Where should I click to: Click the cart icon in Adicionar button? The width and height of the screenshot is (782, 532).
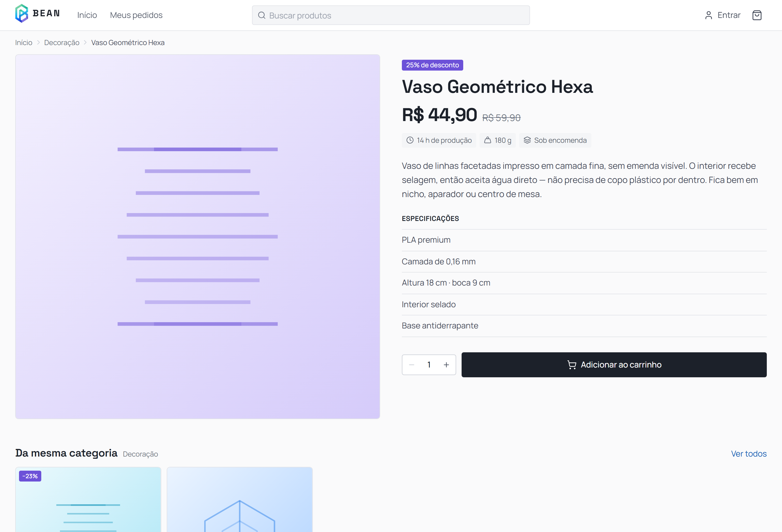(572, 365)
